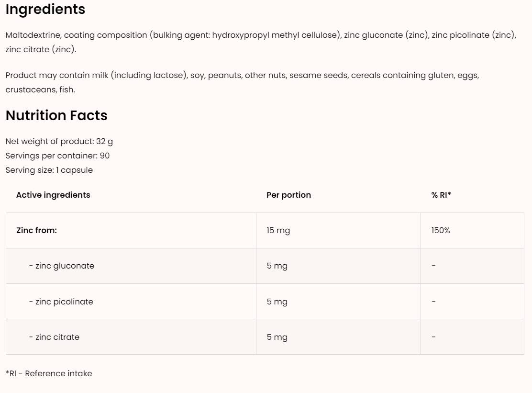Select the zinc citrate row label

click(x=55, y=337)
